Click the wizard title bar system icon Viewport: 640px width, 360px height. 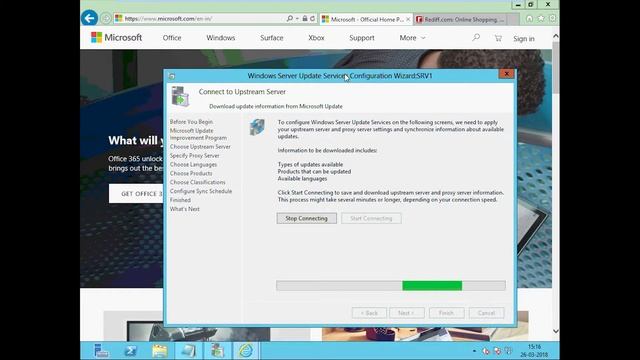pyautogui.click(x=172, y=76)
